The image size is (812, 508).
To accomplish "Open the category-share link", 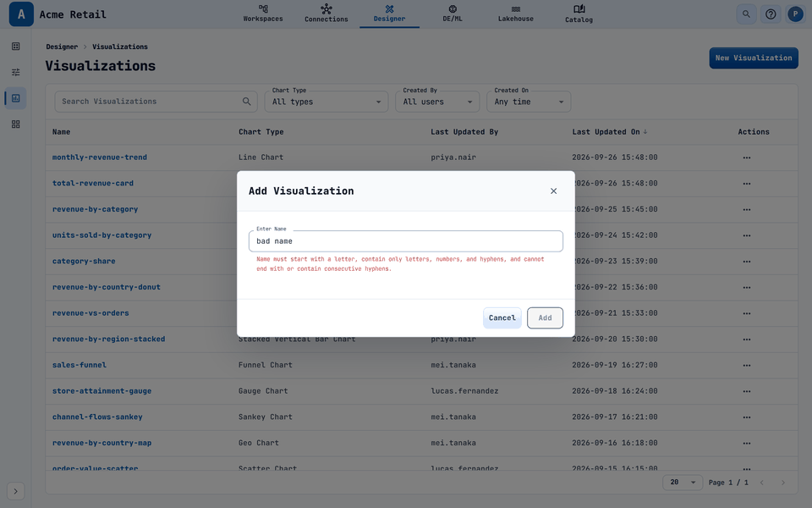I will (84, 261).
